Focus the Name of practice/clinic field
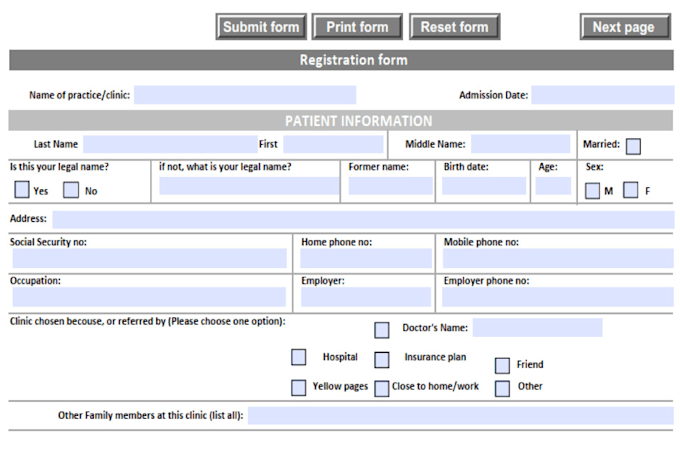 [x=245, y=95]
